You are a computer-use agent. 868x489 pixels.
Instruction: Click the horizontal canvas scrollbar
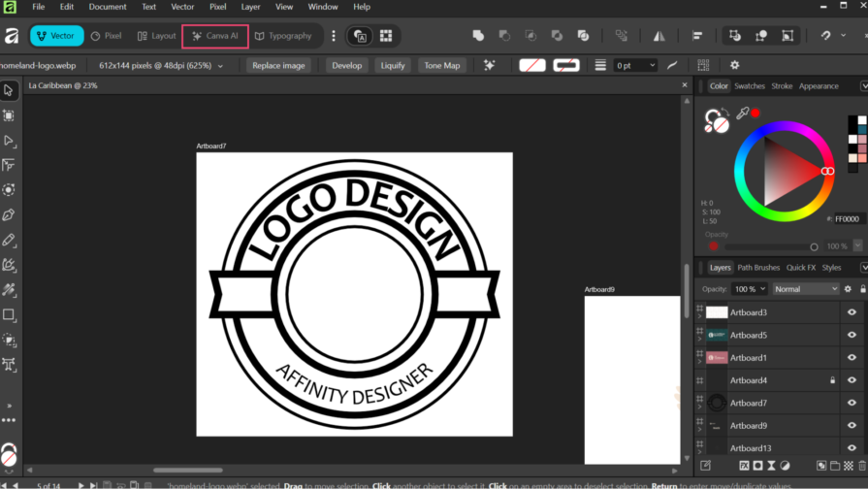click(x=188, y=471)
